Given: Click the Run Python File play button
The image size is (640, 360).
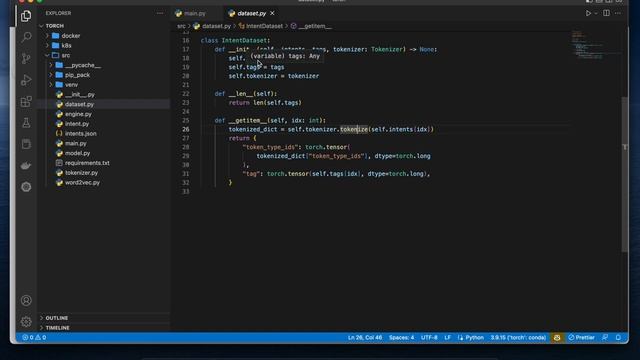Looking at the screenshot, I should (x=588, y=13).
